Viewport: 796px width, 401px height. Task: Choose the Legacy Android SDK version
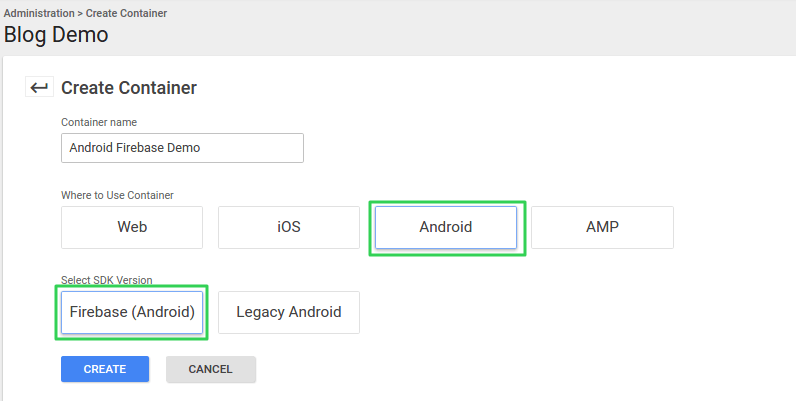[x=289, y=312]
